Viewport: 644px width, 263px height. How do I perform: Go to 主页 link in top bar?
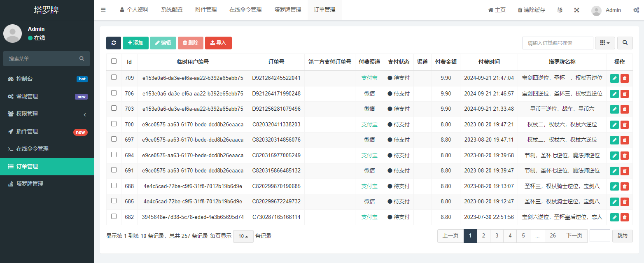[x=497, y=10]
